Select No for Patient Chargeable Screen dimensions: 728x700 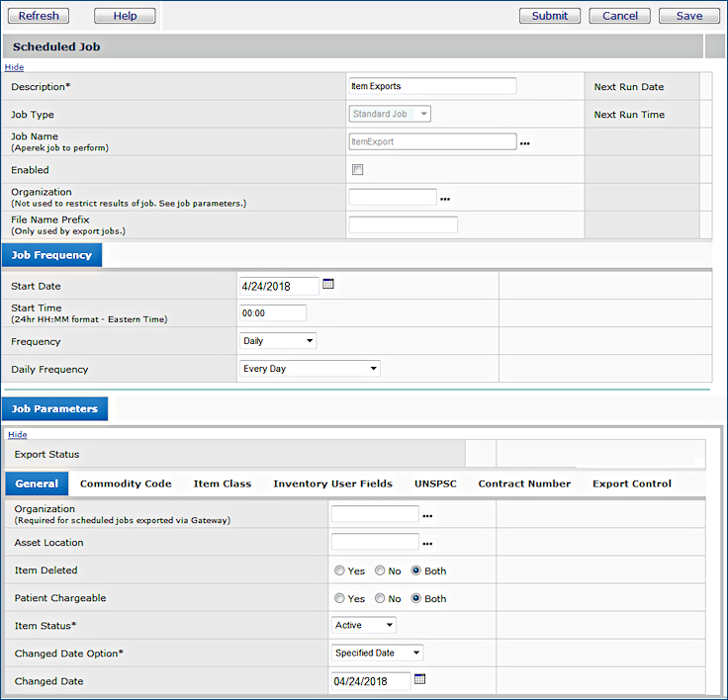click(380, 599)
